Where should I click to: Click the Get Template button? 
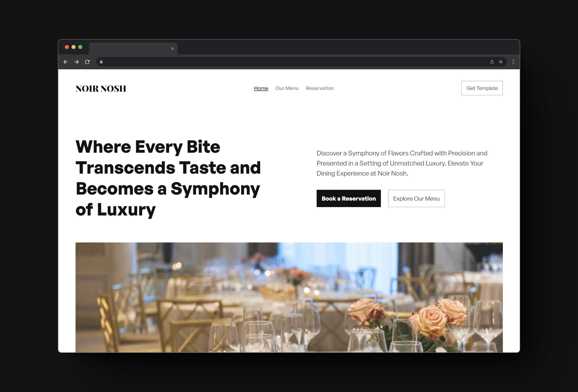coord(482,88)
